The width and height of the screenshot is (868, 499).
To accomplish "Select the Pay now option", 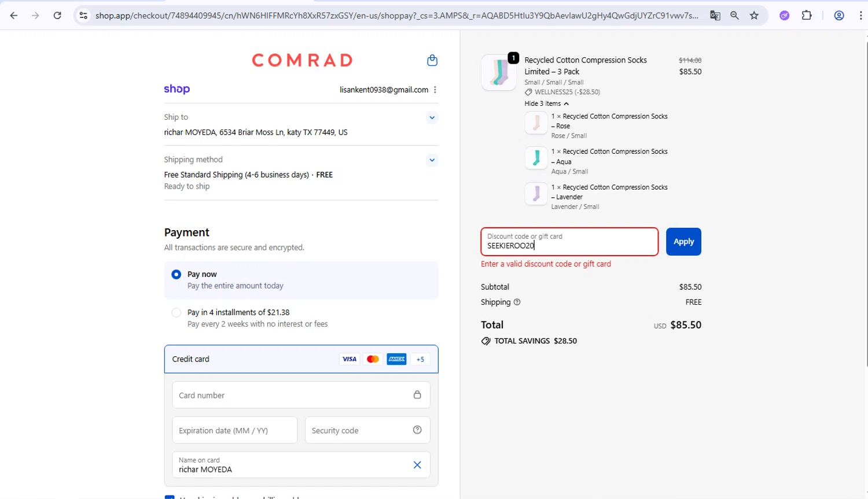I will tap(176, 274).
